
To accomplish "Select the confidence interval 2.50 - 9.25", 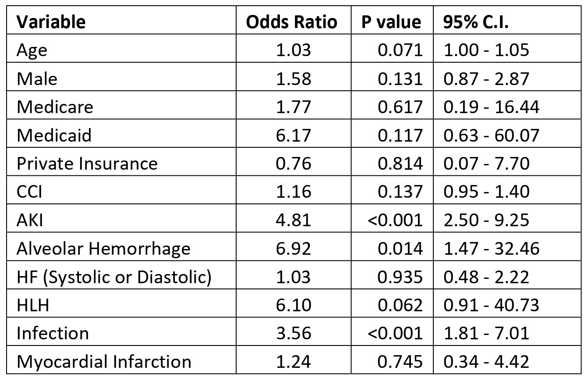I will click(486, 220).
